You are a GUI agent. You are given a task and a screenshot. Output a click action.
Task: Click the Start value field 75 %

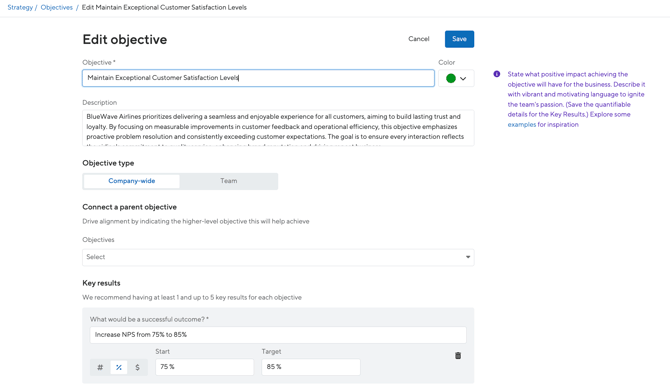pyautogui.click(x=204, y=367)
